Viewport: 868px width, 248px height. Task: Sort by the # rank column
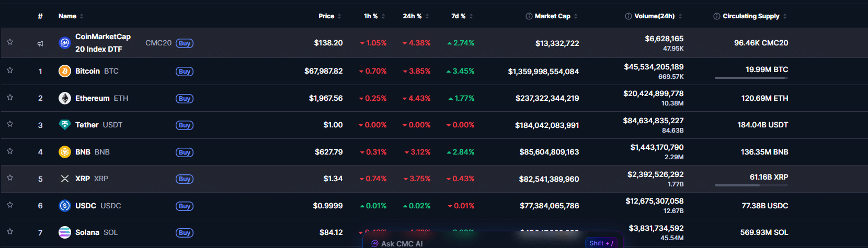[x=40, y=16]
